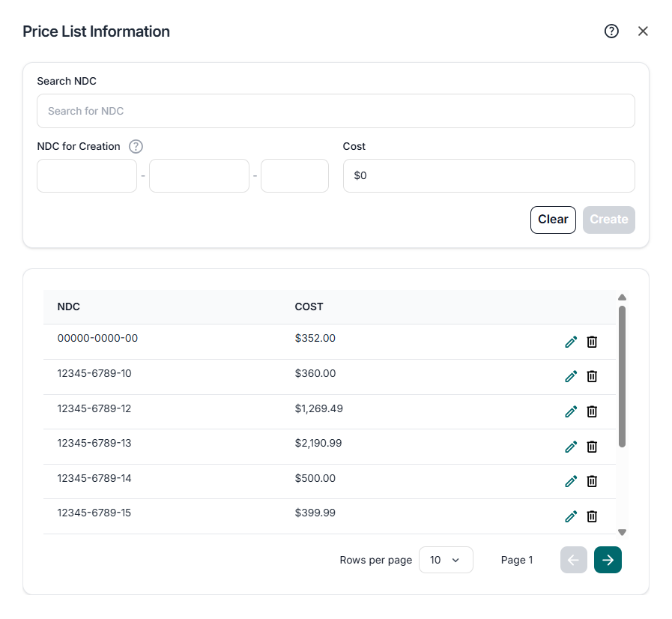The width and height of the screenshot is (672, 619).
Task: Click the table scrollbar down arrow
Action: pyautogui.click(x=622, y=532)
